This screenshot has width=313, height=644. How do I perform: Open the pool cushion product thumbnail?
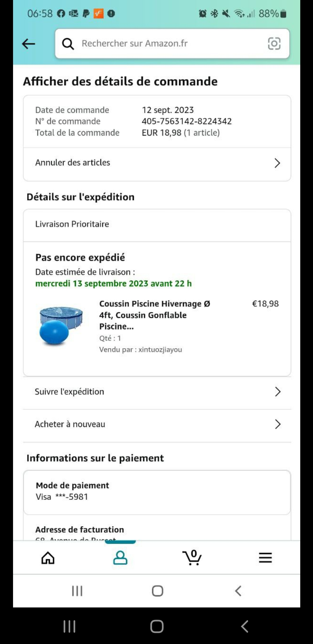(61, 326)
